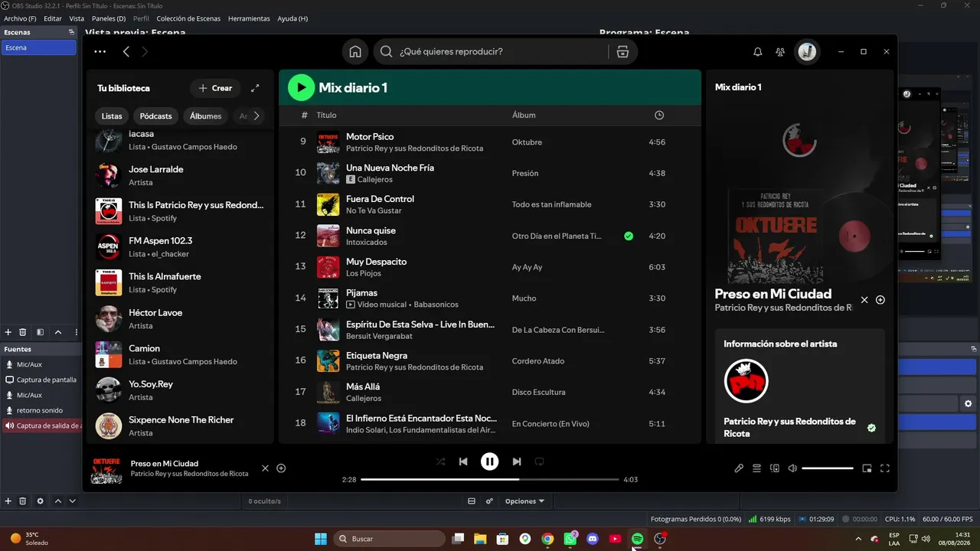This screenshot has width=980, height=551.
Task: Open Discord from the taskbar
Action: point(592,539)
